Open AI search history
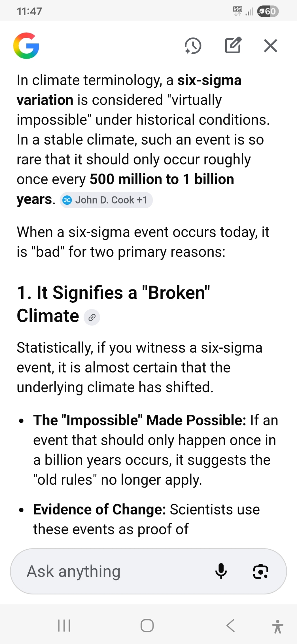This screenshot has width=297, height=644. (193, 46)
